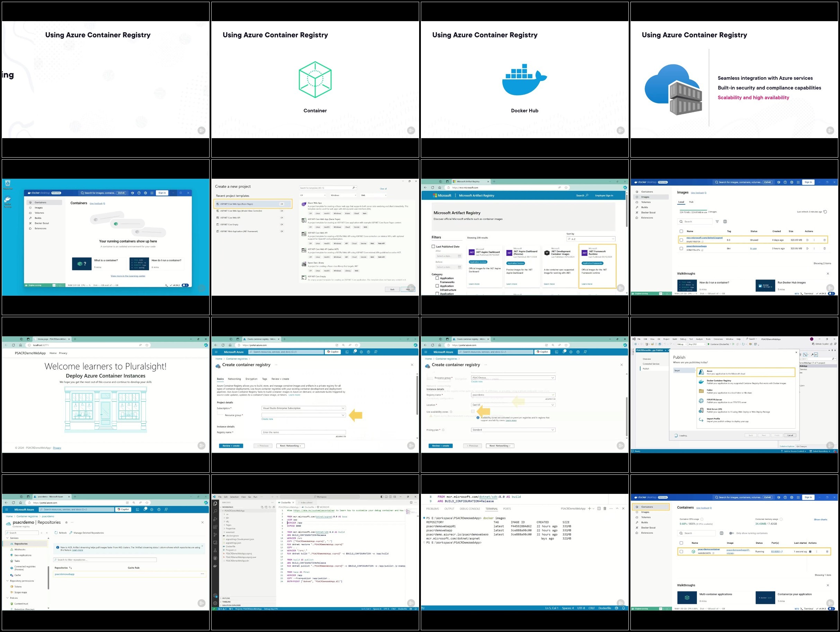840x632 pixels.
Task: Open filter icon beside Docker Images search box
Action: point(717,222)
